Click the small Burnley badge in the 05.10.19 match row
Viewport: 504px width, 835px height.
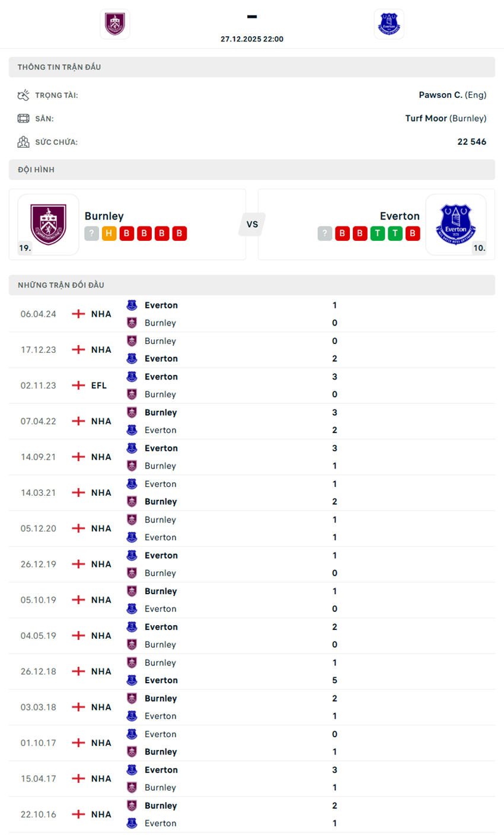click(x=133, y=591)
